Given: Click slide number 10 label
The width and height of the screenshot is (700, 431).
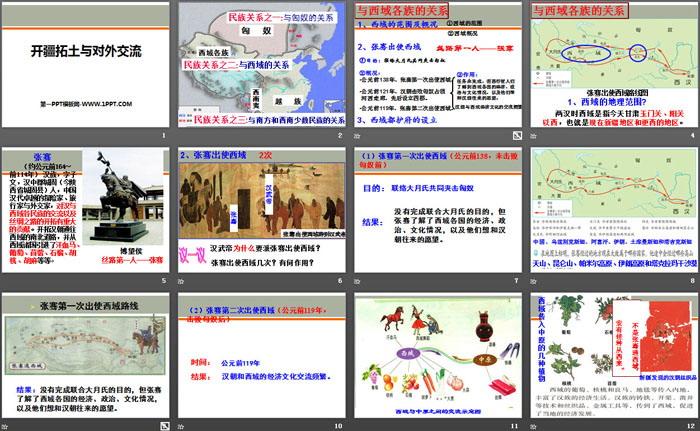Looking at the screenshot, I should pos(338,426).
